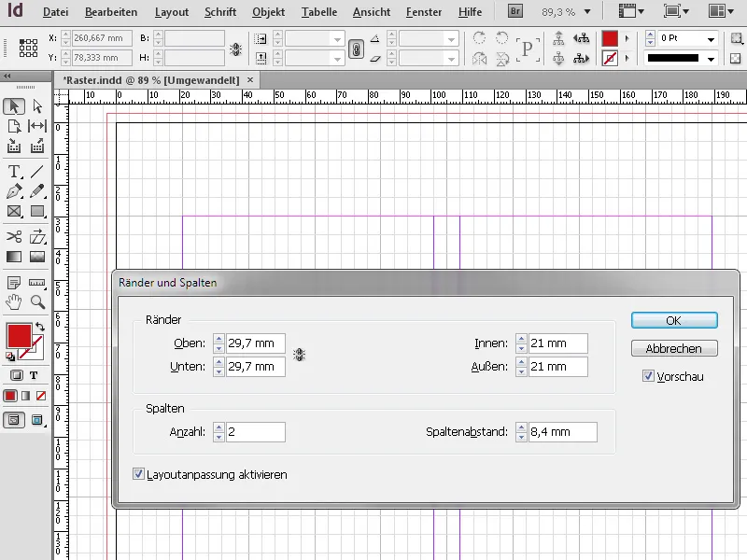Activate the Type tool
747x560 pixels.
[x=14, y=171]
